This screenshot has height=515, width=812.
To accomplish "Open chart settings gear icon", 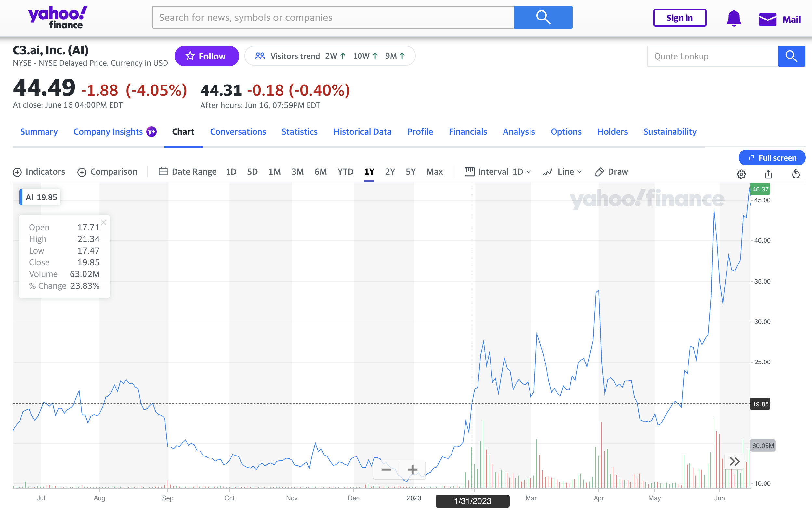I will 741,174.
